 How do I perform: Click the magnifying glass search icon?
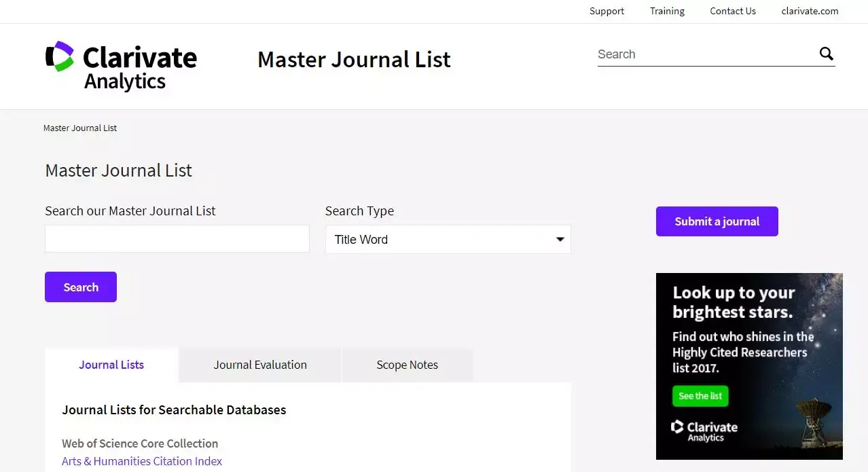click(x=826, y=54)
